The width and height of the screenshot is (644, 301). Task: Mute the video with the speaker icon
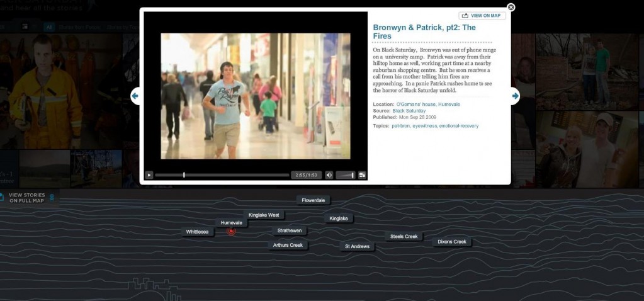coord(329,175)
